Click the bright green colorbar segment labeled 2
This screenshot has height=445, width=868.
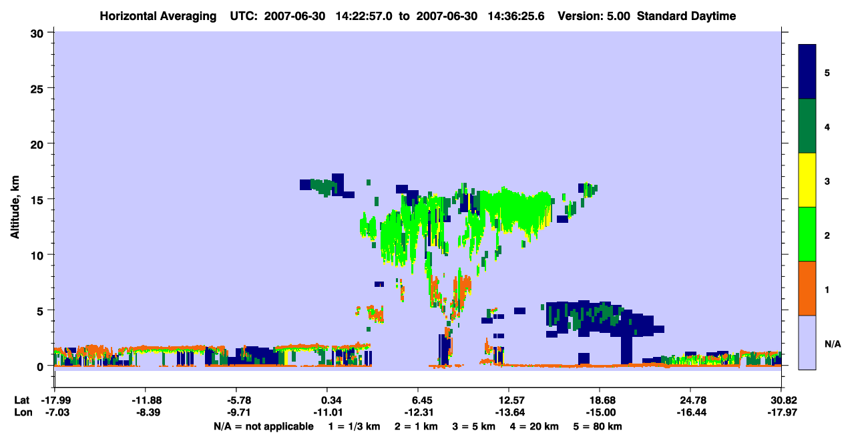coord(807,234)
